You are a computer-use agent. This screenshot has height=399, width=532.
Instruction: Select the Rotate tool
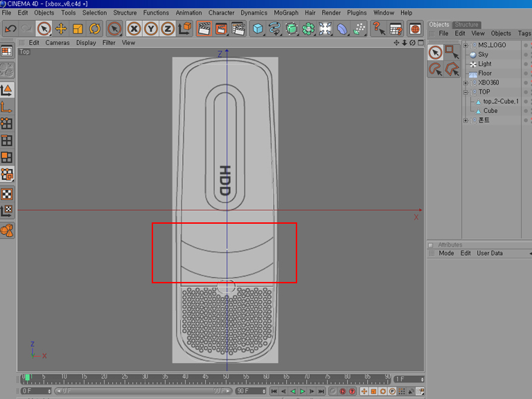click(95, 29)
